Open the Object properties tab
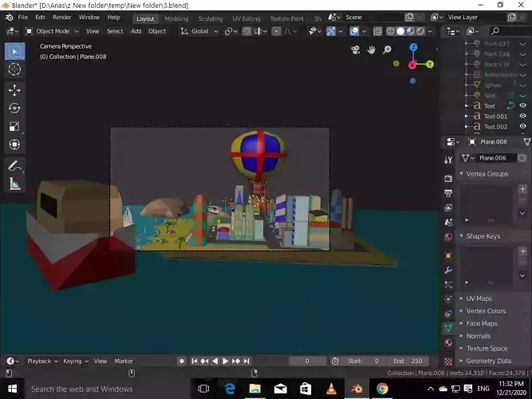 [448, 255]
